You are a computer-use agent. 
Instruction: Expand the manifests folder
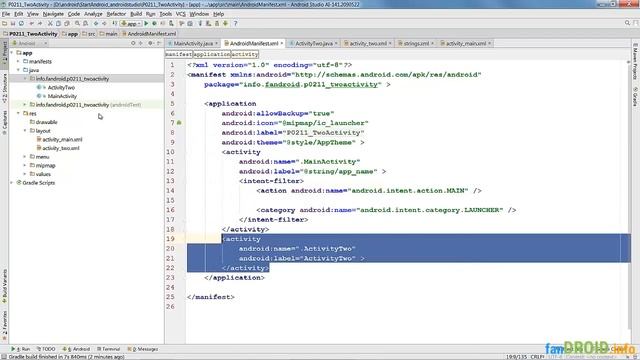18,62
